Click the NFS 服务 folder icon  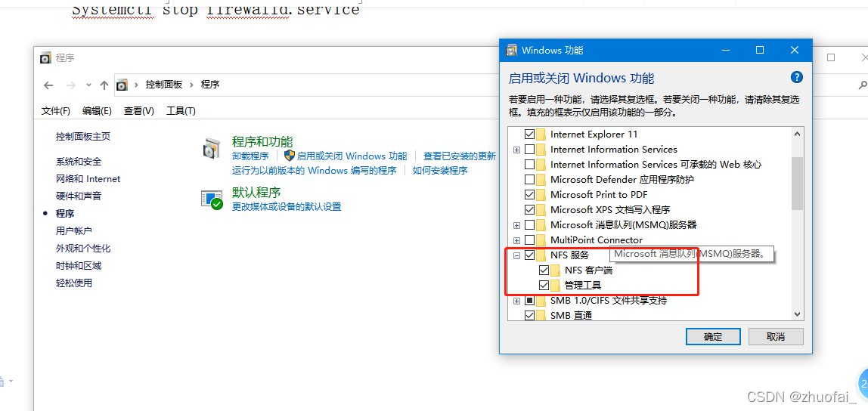click(x=541, y=255)
